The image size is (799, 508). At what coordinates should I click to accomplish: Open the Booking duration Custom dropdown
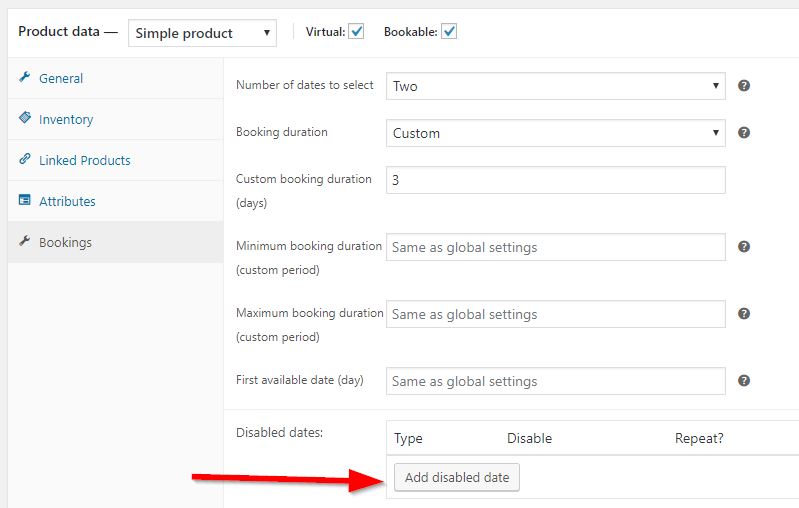pos(555,133)
